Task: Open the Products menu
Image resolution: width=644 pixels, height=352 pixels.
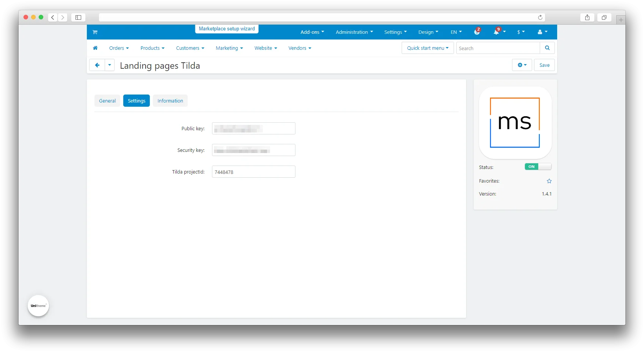Action: tap(152, 48)
